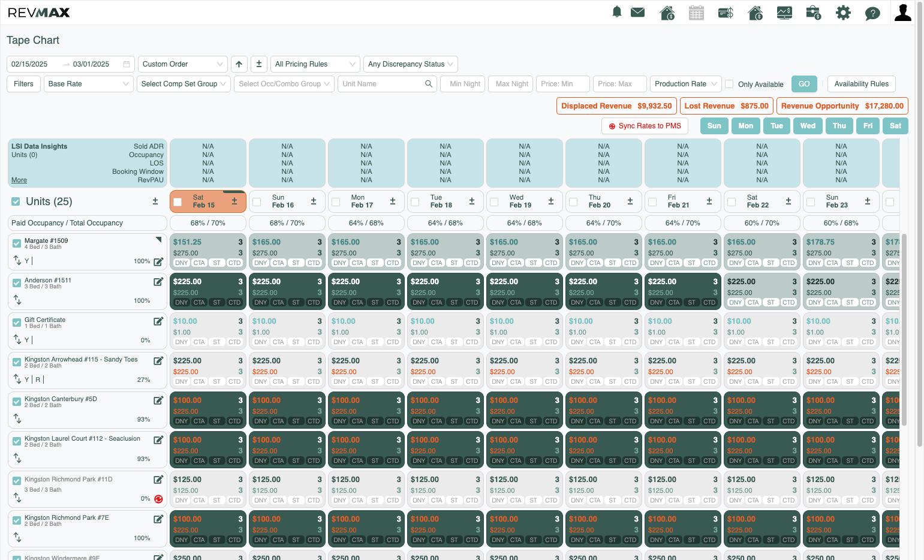924x560 pixels.
Task: Click the GO button
Action: pos(804,84)
